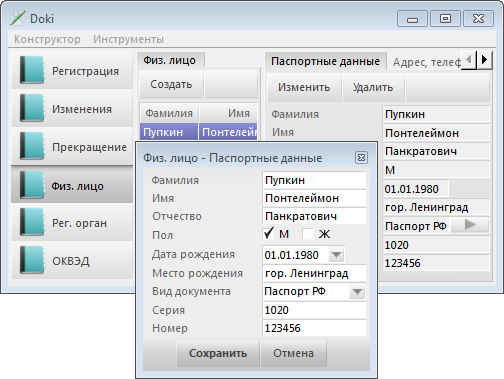Click the Отмена button in dialog

pyautogui.click(x=293, y=353)
